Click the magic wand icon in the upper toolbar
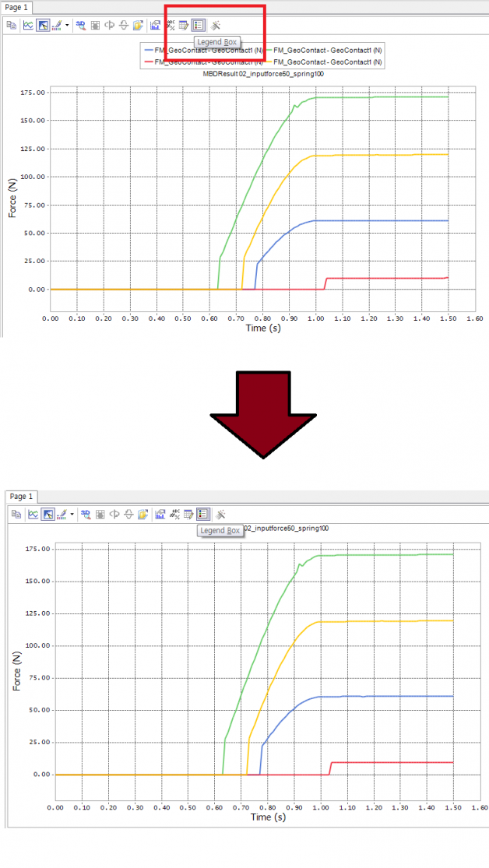Viewport: 489px width, 868px height. (216, 25)
